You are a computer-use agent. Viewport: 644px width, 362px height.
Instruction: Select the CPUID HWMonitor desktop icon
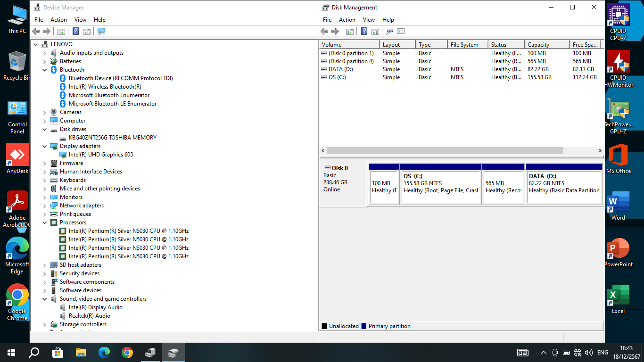click(618, 69)
